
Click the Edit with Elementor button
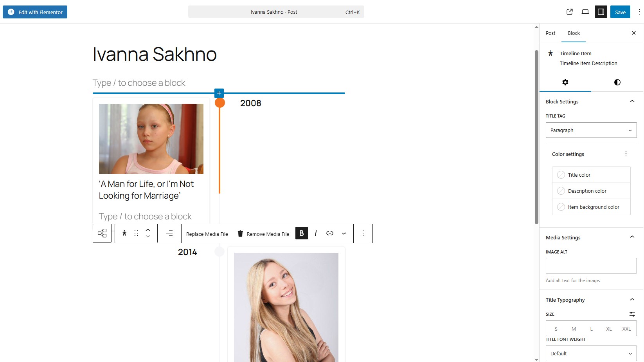pos(35,12)
